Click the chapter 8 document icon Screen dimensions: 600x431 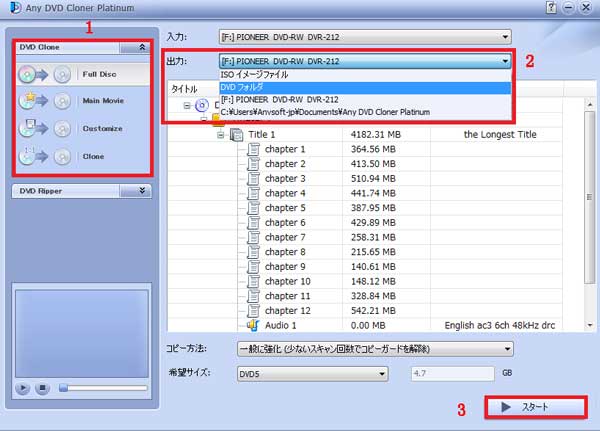pos(253,252)
